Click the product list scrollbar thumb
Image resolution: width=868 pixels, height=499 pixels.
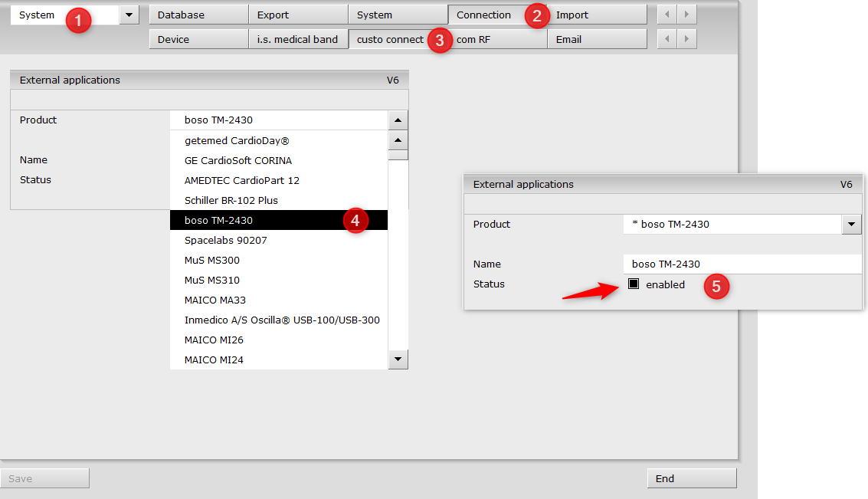click(398, 155)
